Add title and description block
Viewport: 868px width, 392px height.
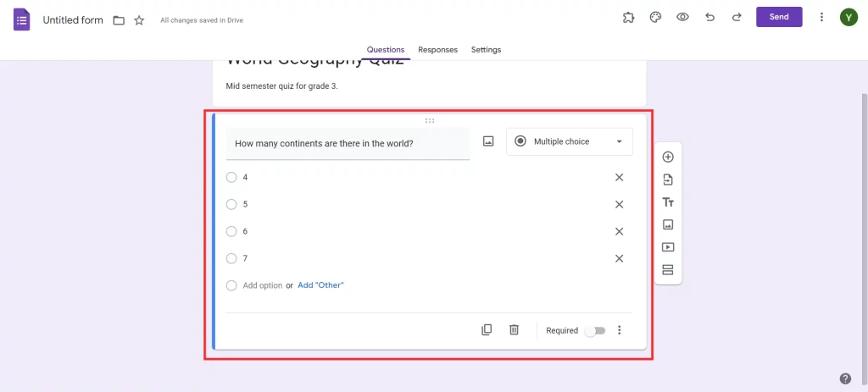(668, 202)
